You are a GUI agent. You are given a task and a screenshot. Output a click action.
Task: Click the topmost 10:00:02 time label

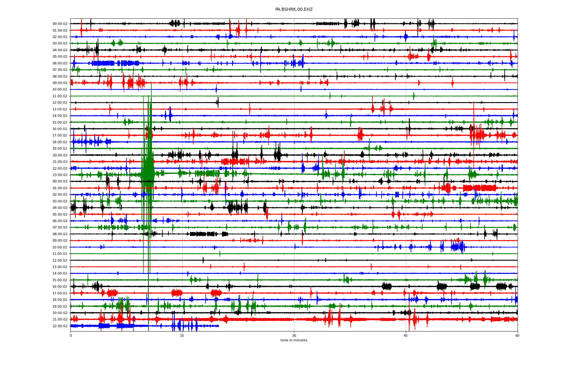[60, 90]
